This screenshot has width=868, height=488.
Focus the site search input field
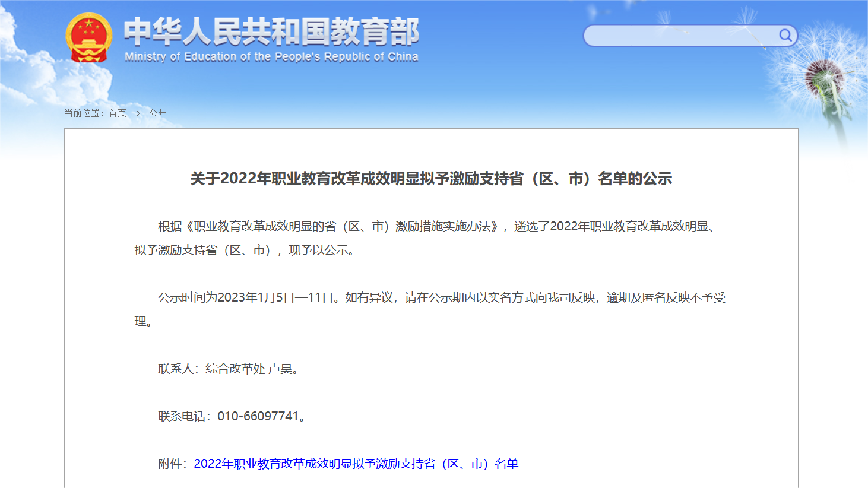coord(681,36)
